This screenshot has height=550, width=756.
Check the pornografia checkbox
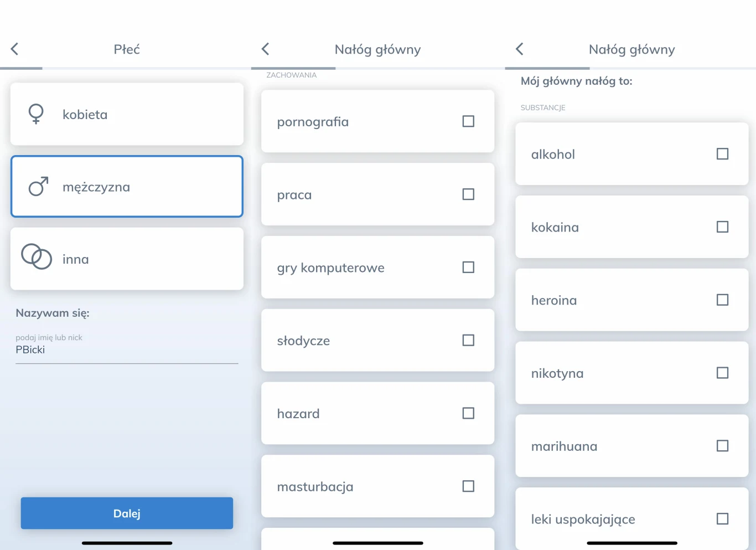(468, 121)
